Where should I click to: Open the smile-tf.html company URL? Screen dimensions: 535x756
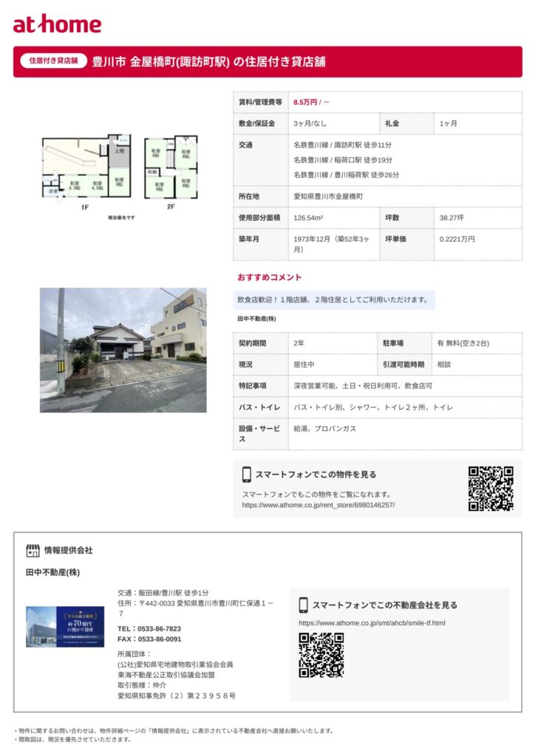[x=372, y=623]
